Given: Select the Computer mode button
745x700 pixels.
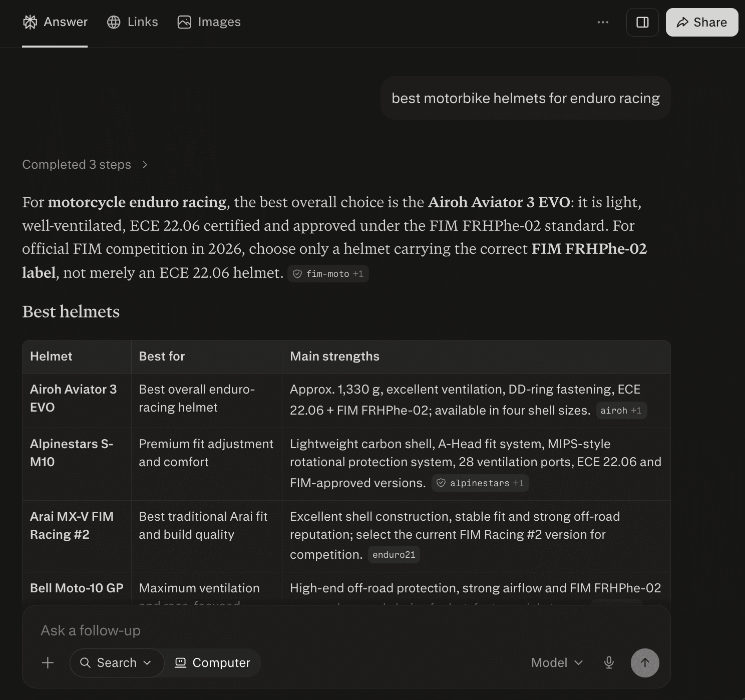Looking at the screenshot, I should [212, 663].
